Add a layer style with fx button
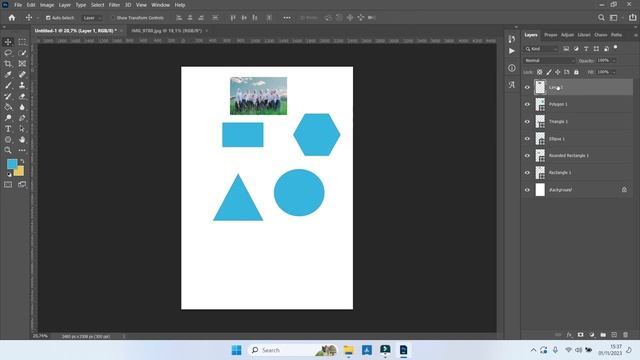 pyautogui.click(x=569, y=335)
